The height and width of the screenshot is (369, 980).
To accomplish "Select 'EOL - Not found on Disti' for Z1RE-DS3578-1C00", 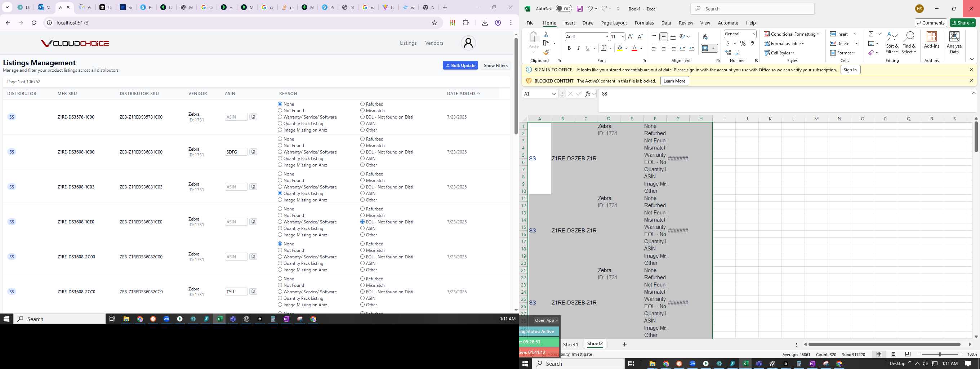I will (362, 117).
